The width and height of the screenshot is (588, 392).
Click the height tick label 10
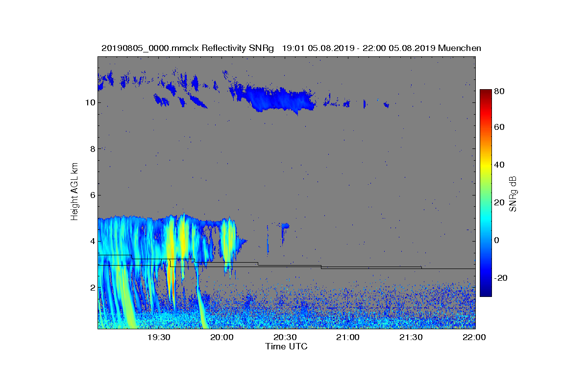[90, 102]
